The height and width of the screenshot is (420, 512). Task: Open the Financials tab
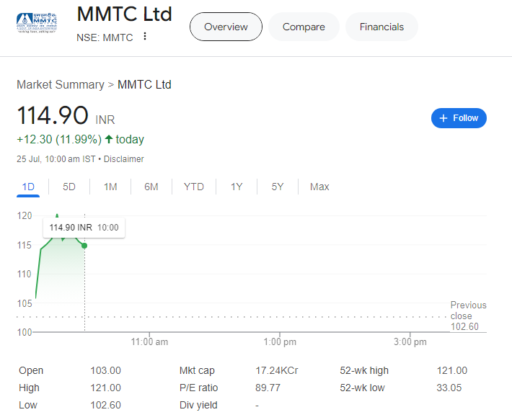pyautogui.click(x=381, y=27)
